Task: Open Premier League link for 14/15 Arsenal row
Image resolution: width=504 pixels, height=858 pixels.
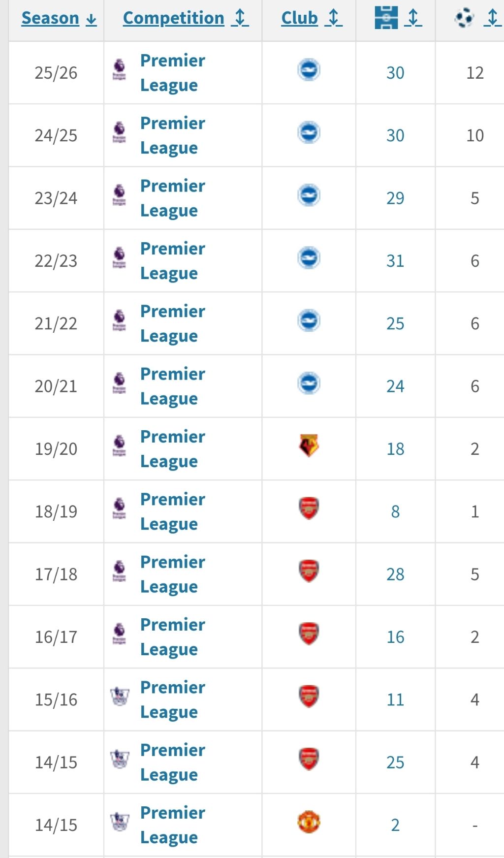Action: pyautogui.click(x=172, y=762)
